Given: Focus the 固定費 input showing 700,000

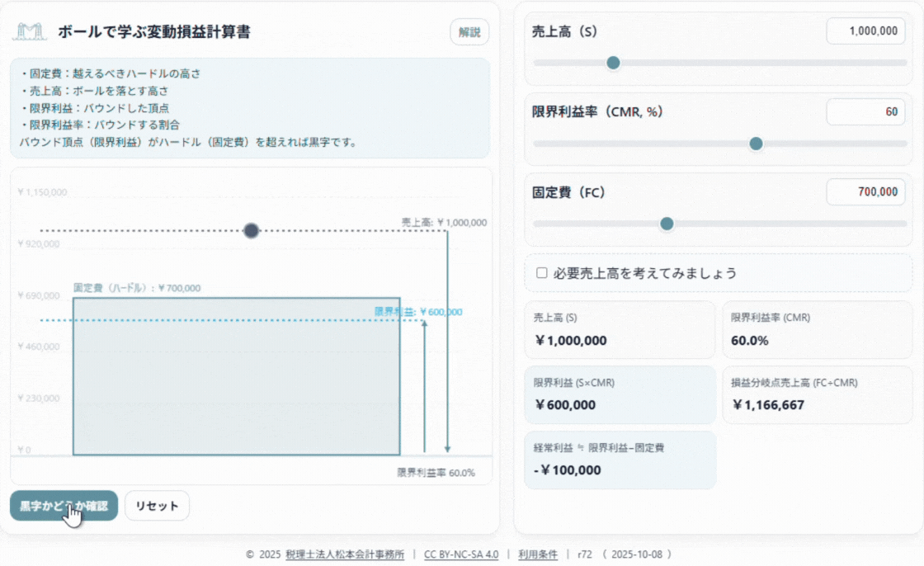Looking at the screenshot, I should click(x=865, y=192).
